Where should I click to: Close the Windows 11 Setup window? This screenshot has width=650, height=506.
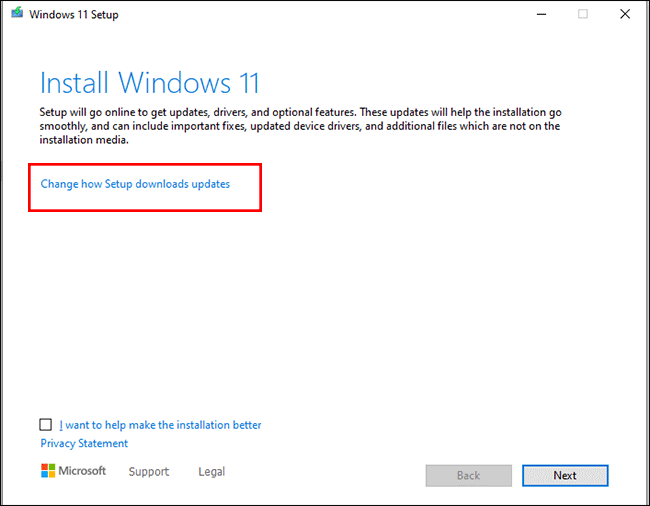627,14
